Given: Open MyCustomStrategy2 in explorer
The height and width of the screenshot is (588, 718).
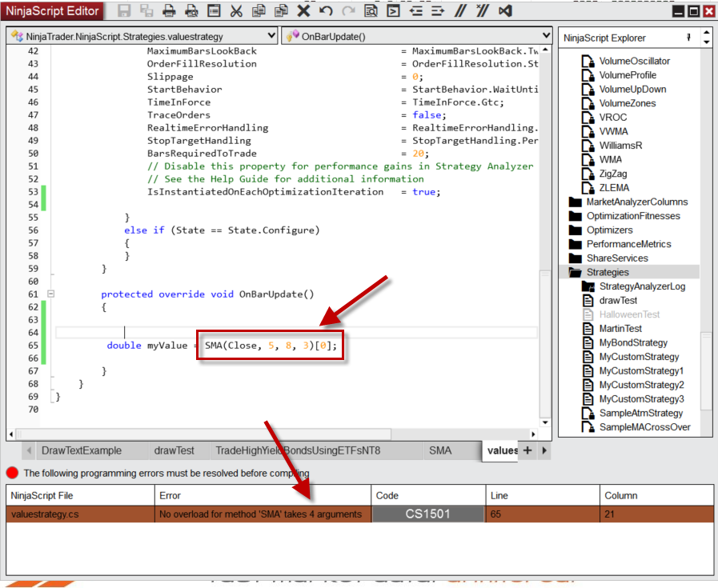Looking at the screenshot, I should (633, 385).
